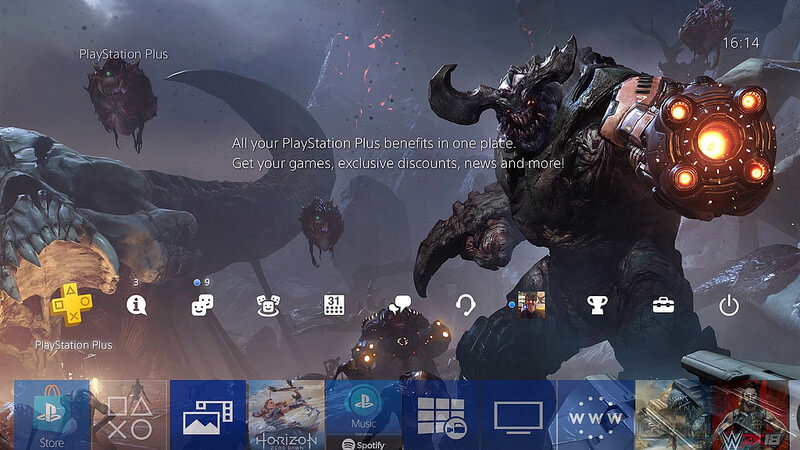Select the Power icon
This screenshot has height=450, width=800.
(x=729, y=305)
